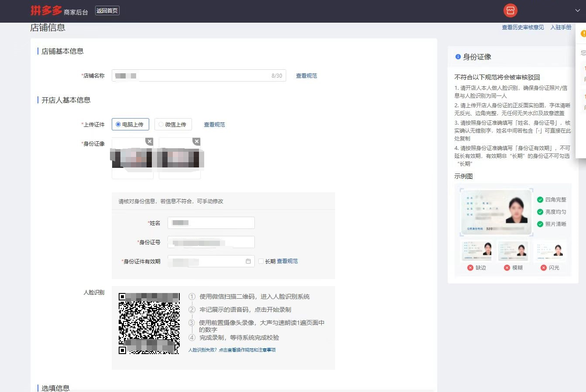Click the 身份证号 input field
586x392 pixels.
[x=211, y=242]
